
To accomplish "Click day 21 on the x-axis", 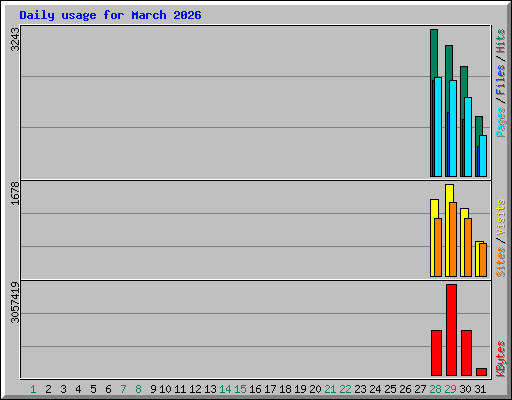I will [x=330, y=389].
